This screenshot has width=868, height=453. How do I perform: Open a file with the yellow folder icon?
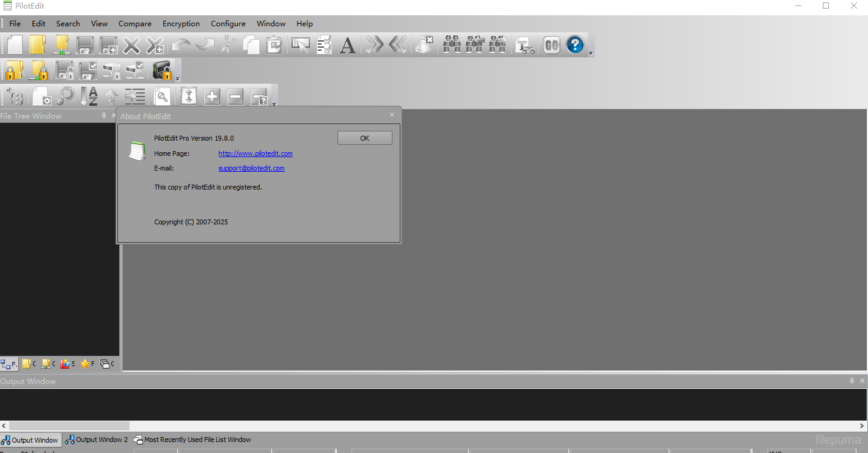[x=38, y=45]
